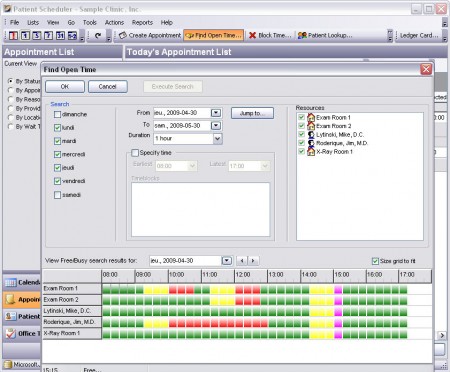
Task: Toggle the dimanche checkbox
Action: pos(57,114)
